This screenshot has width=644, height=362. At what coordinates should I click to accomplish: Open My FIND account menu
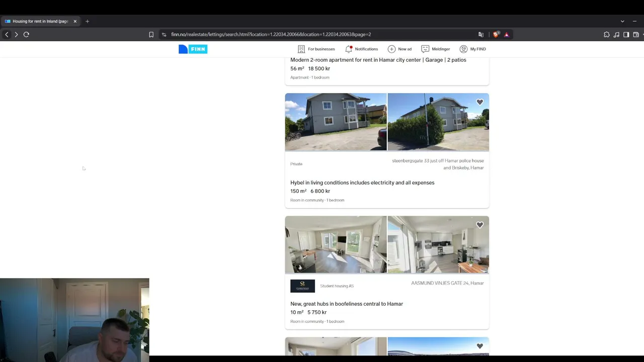tap(472, 49)
